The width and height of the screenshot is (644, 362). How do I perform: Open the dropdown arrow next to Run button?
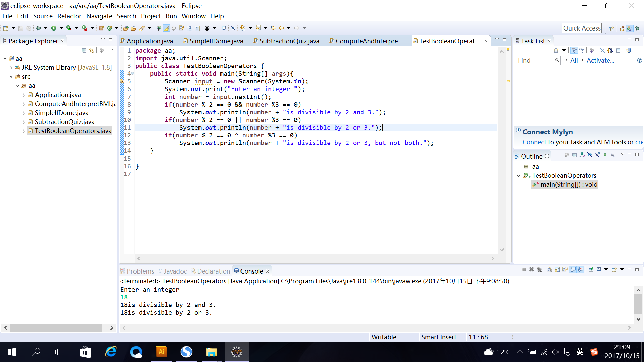click(61, 28)
